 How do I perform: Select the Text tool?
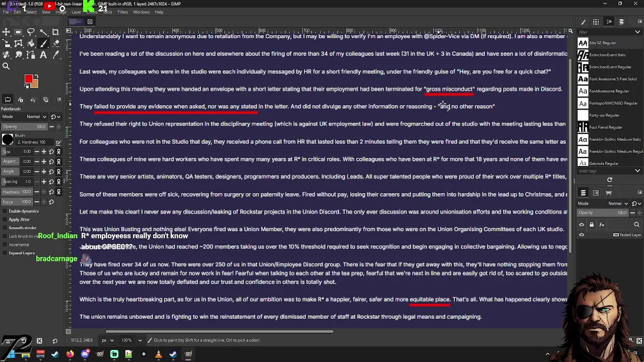43,55
